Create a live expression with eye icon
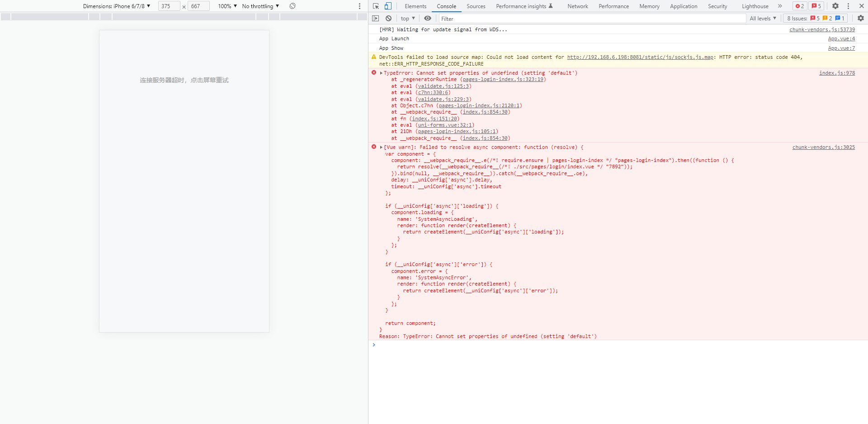Image resolution: width=868 pixels, height=424 pixels. tap(427, 19)
